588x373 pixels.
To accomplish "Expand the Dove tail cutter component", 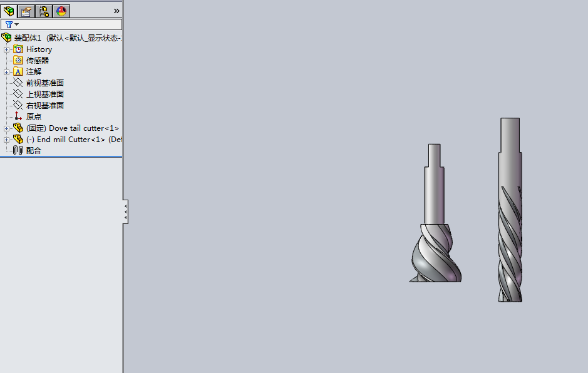I will click(x=6, y=128).
